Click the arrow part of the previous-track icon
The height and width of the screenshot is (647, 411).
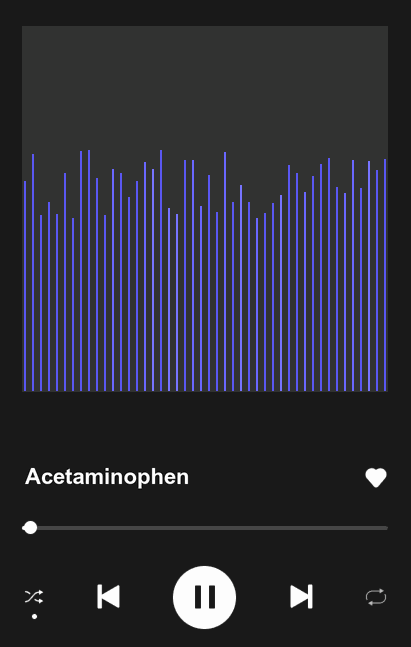[x=111, y=597]
